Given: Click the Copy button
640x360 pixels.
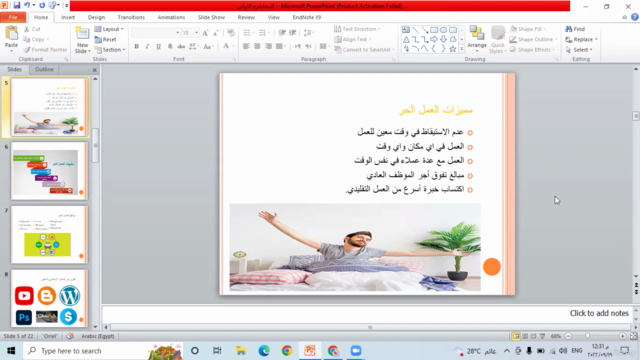Looking at the screenshot, I should 36,39.
